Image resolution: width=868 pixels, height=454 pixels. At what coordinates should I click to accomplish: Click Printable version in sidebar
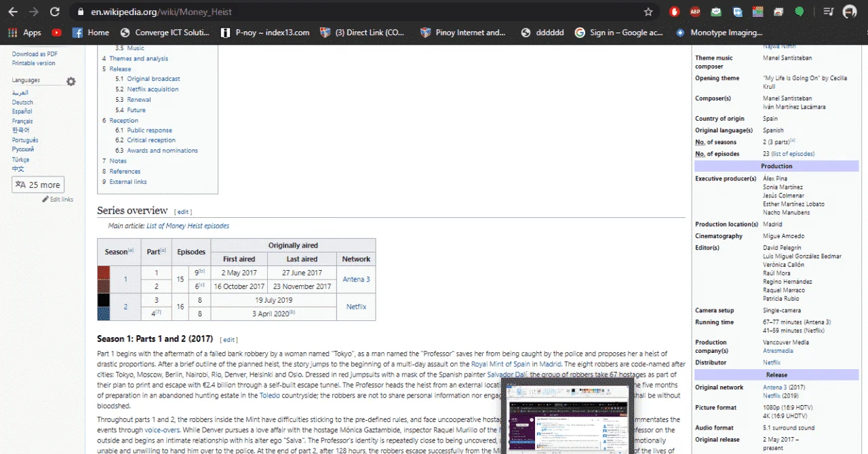point(33,63)
